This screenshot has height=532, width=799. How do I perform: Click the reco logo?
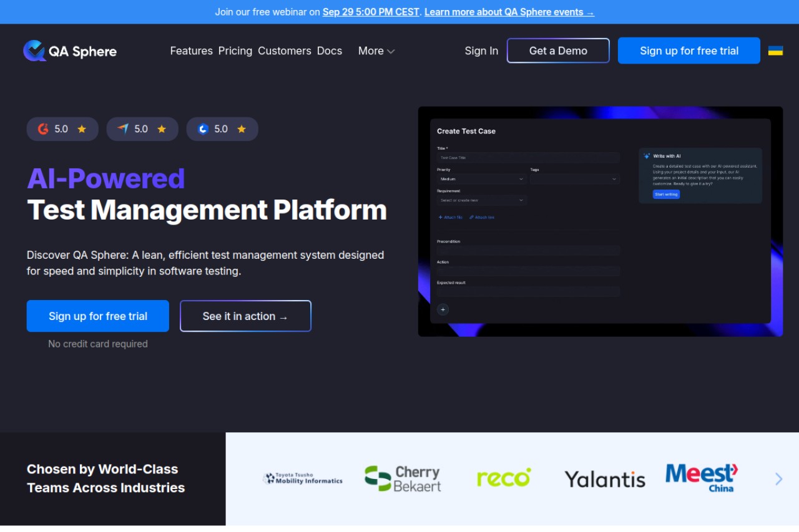click(504, 478)
